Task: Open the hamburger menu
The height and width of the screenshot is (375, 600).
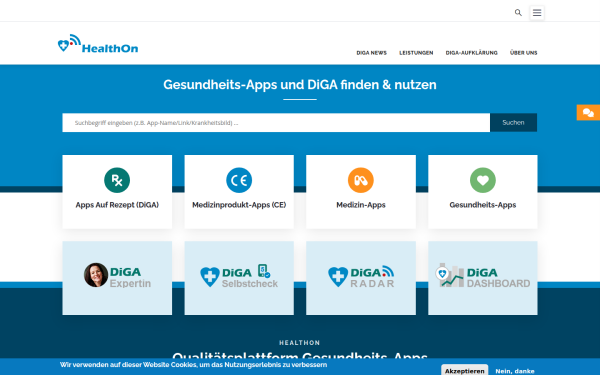Action: [537, 13]
